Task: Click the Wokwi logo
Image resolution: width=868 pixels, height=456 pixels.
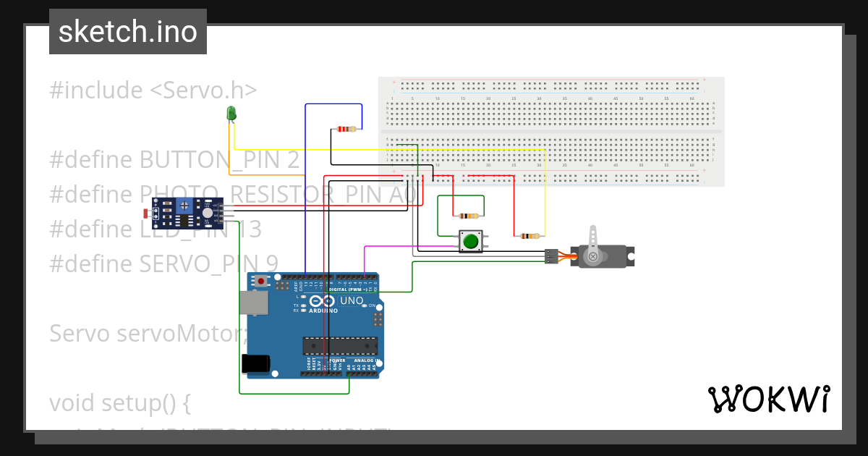Action: (x=768, y=399)
